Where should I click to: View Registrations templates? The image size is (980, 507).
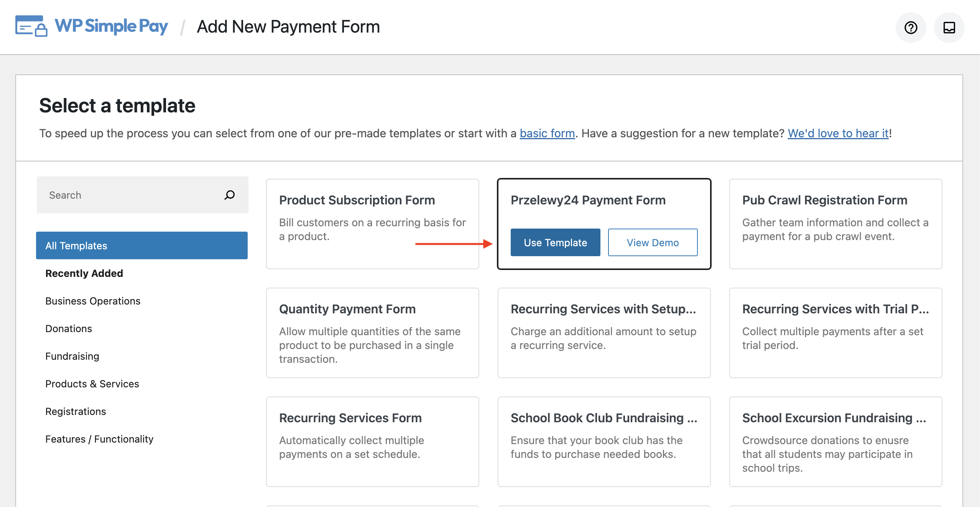tap(76, 411)
